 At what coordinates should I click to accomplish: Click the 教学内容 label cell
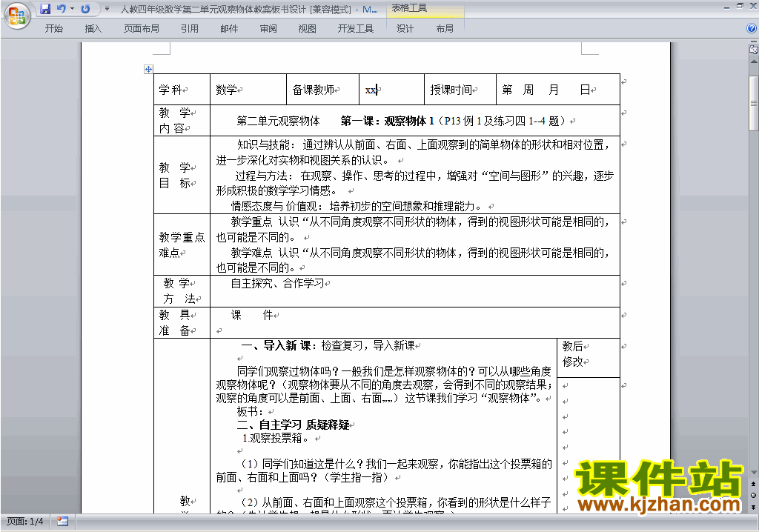[182, 120]
